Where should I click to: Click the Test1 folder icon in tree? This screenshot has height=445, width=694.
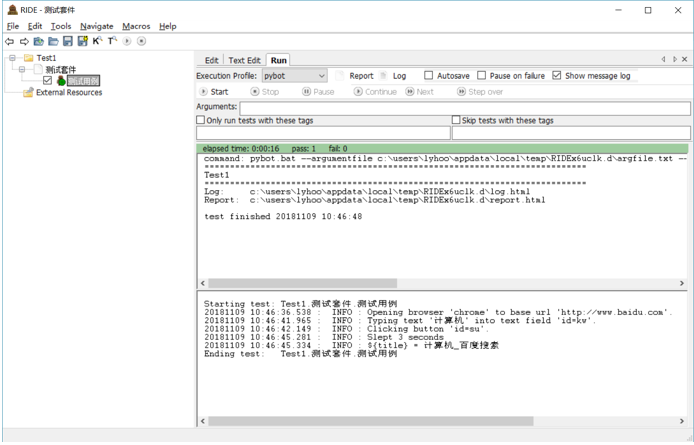click(x=29, y=58)
